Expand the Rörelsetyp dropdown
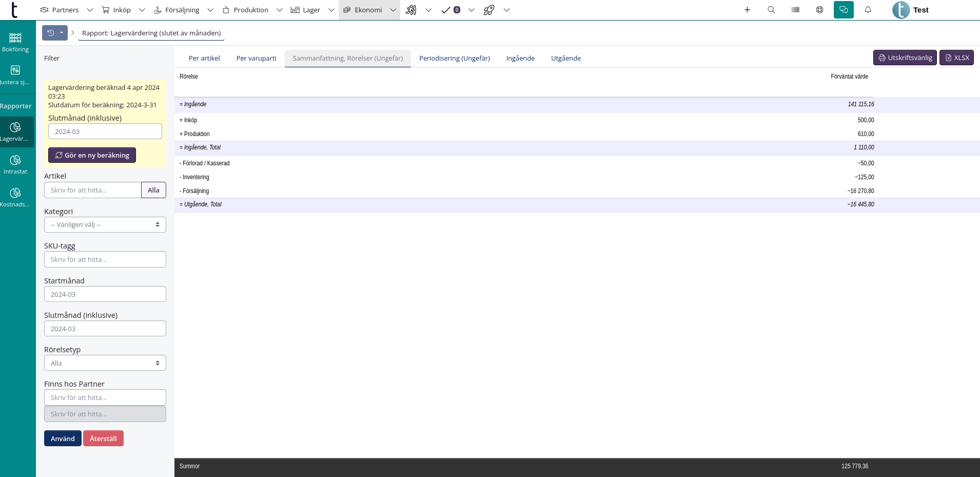Viewport: 980px width, 477px height. point(105,363)
